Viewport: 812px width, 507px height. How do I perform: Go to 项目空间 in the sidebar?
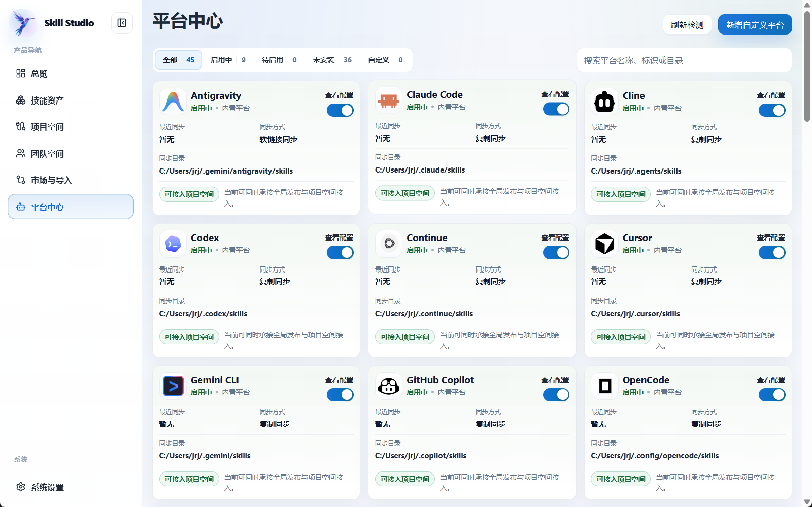71,126
